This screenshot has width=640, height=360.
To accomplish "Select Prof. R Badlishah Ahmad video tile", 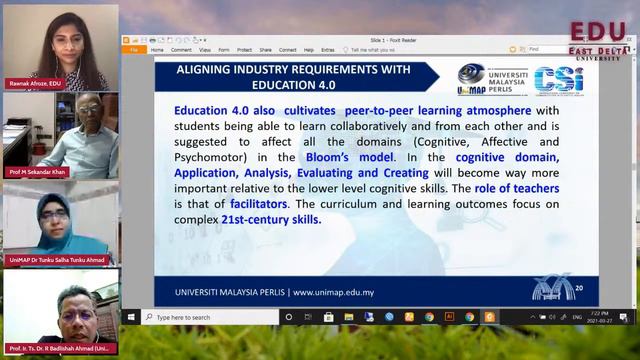I will [61, 312].
